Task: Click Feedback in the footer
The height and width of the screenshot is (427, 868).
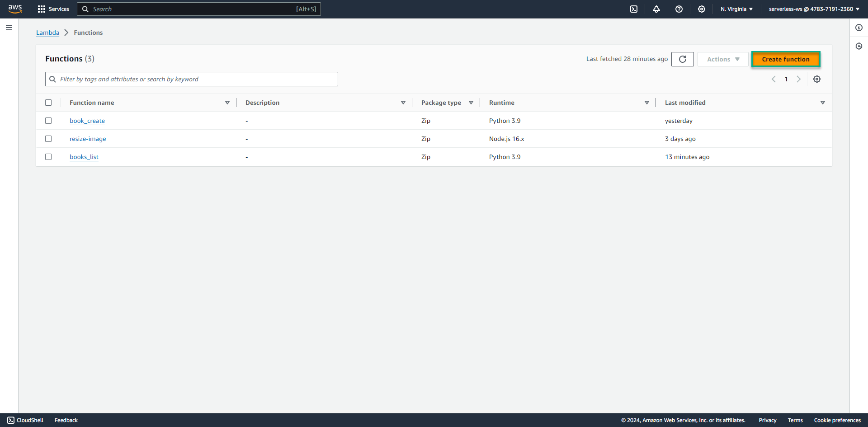Action: coord(66,420)
